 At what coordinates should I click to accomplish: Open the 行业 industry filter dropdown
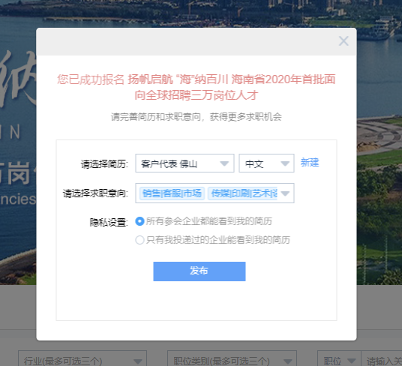point(82,359)
